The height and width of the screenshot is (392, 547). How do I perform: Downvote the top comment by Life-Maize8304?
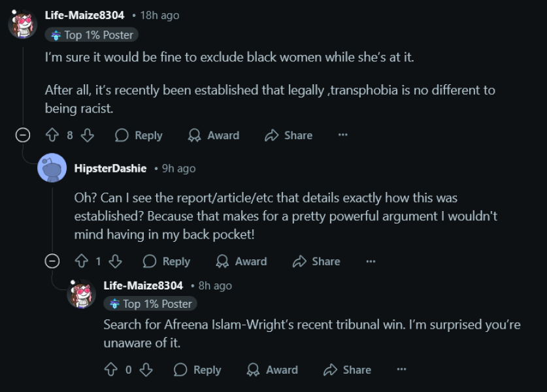pyautogui.click(x=88, y=135)
